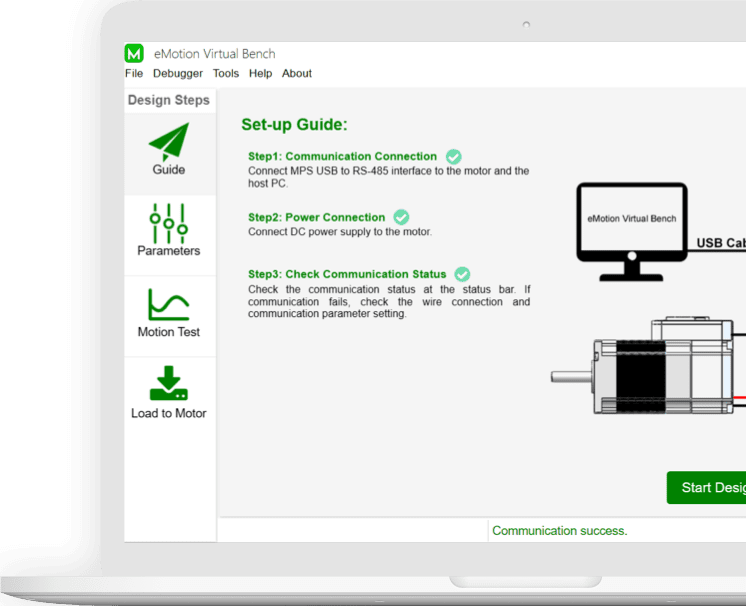The width and height of the screenshot is (747, 606).
Task: Open the Debugger menu
Action: pyautogui.click(x=178, y=73)
